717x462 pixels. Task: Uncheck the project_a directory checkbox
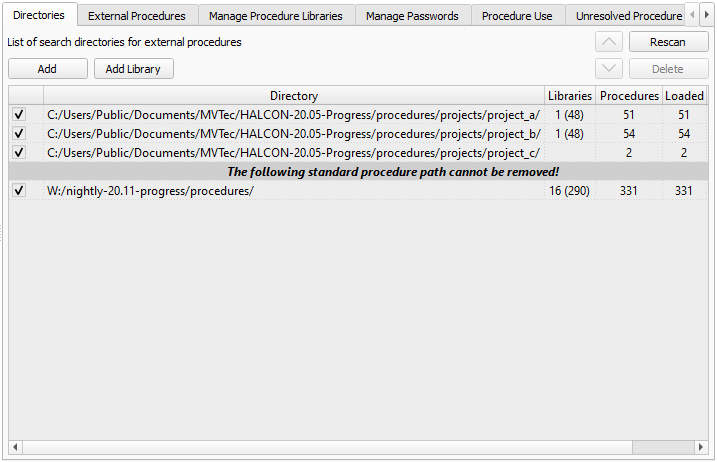(18, 115)
